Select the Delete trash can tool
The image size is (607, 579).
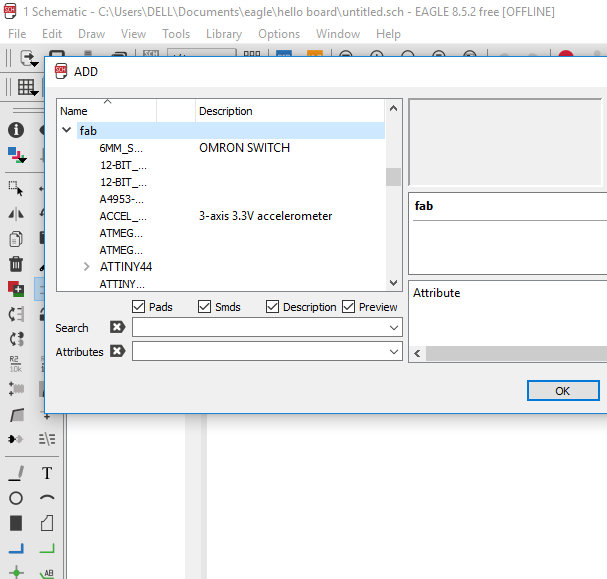coord(16,264)
